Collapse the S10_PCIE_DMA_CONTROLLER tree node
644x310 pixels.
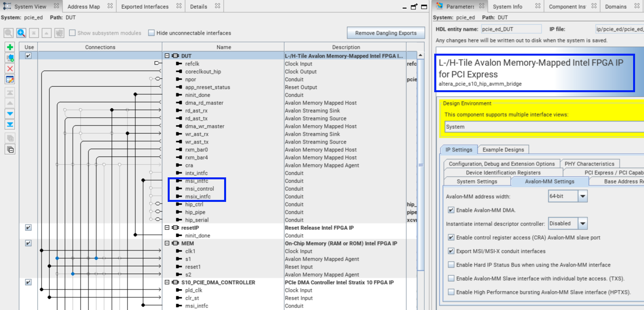167,282
